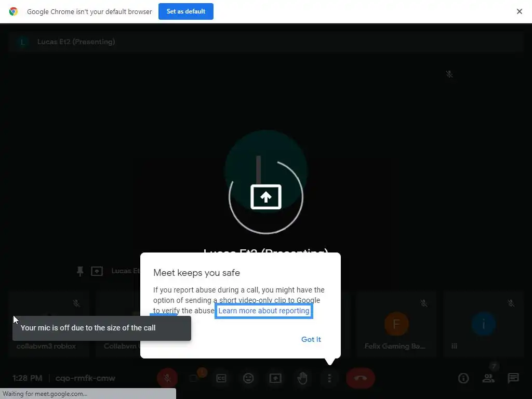Turn on closed captions
This screenshot has width=532, height=399.
[x=221, y=378]
